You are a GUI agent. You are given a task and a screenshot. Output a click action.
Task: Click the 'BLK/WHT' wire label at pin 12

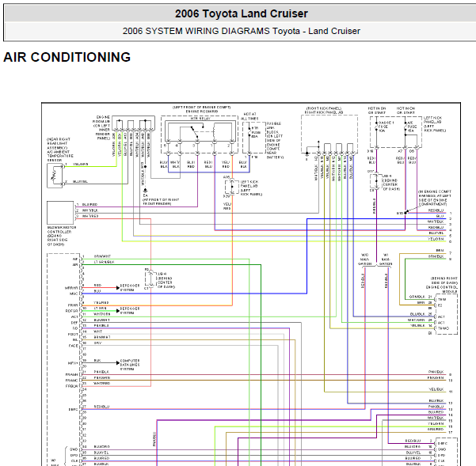tap(101, 320)
